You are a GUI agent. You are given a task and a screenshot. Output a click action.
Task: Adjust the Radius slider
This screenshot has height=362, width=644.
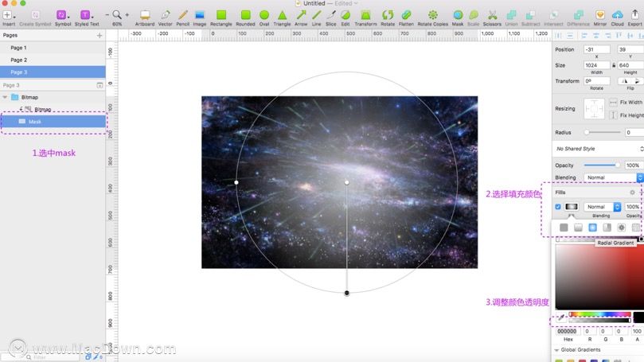click(x=602, y=132)
